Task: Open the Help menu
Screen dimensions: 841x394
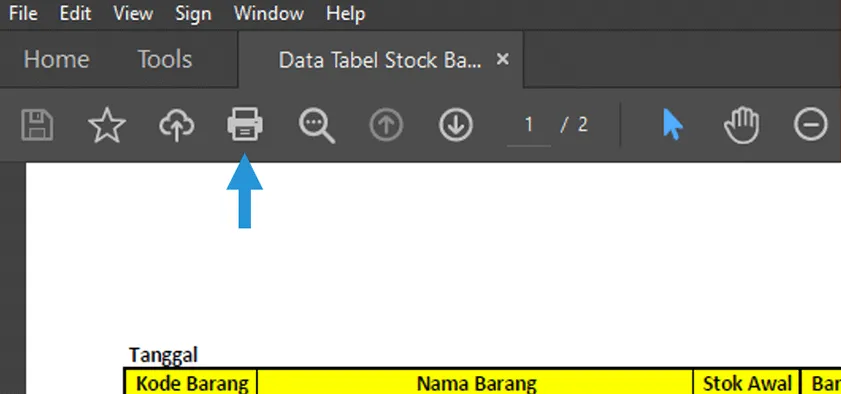Action: [345, 13]
